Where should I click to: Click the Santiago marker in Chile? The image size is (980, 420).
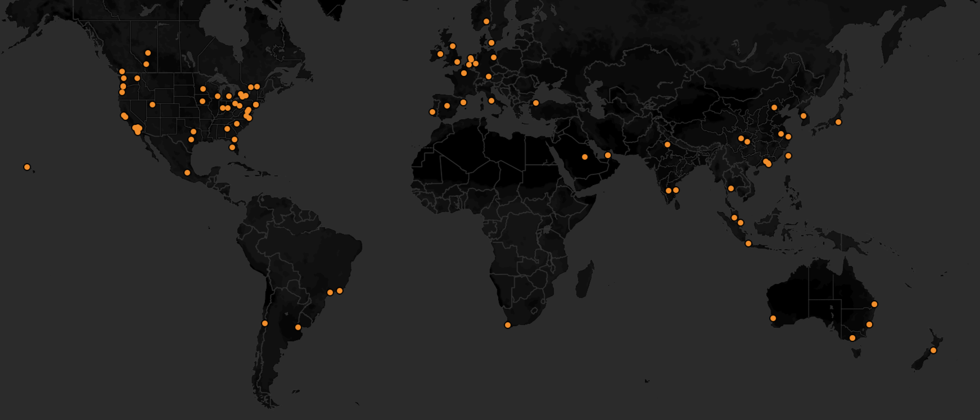pos(265,323)
